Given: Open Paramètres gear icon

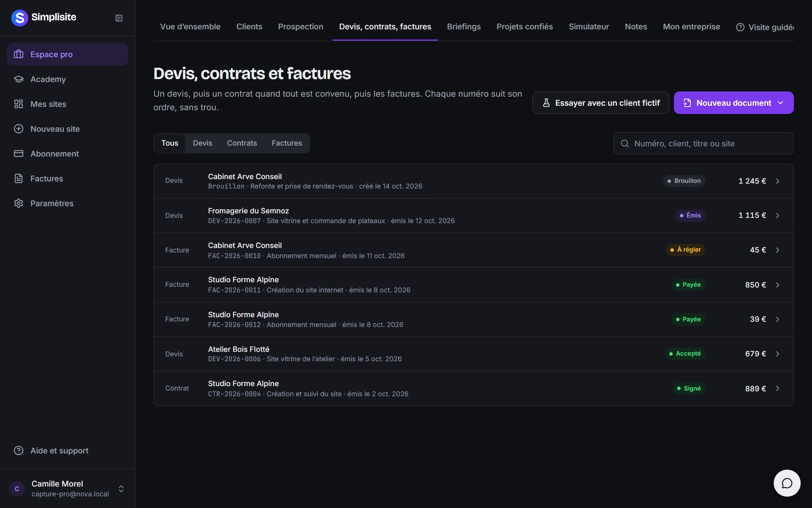Looking at the screenshot, I should [x=18, y=203].
